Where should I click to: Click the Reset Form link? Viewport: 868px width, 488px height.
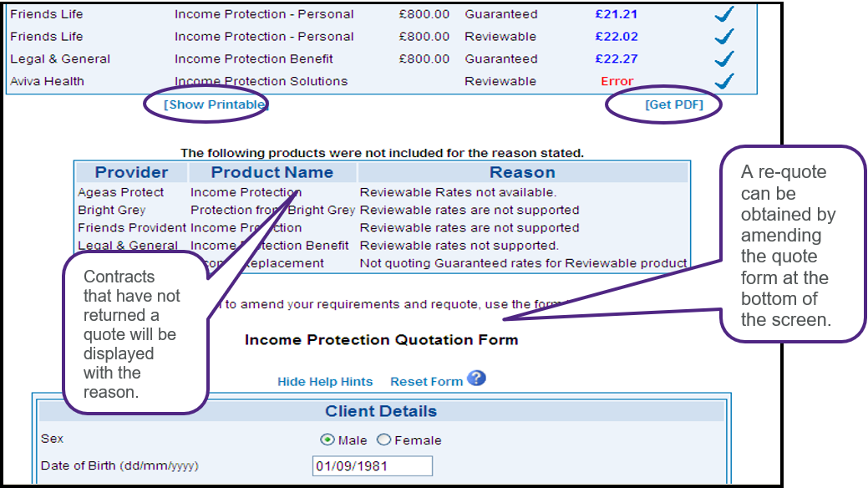pyautogui.click(x=426, y=382)
